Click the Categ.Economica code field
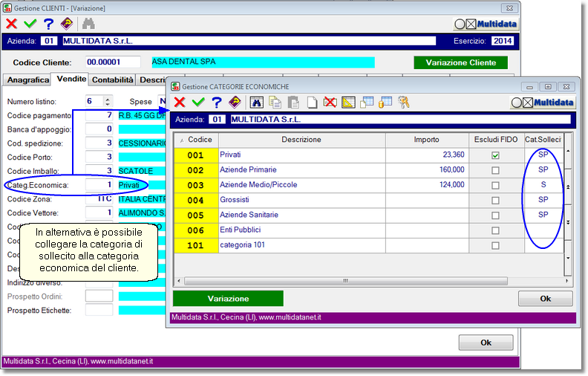The image size is (588, 376). (99, 184)
